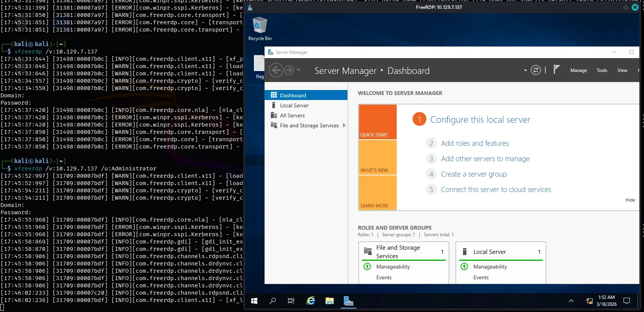Image resolution: width=644 pixels, height=312 pixels.
Task: Open the View menu
Action: [622, 70]
